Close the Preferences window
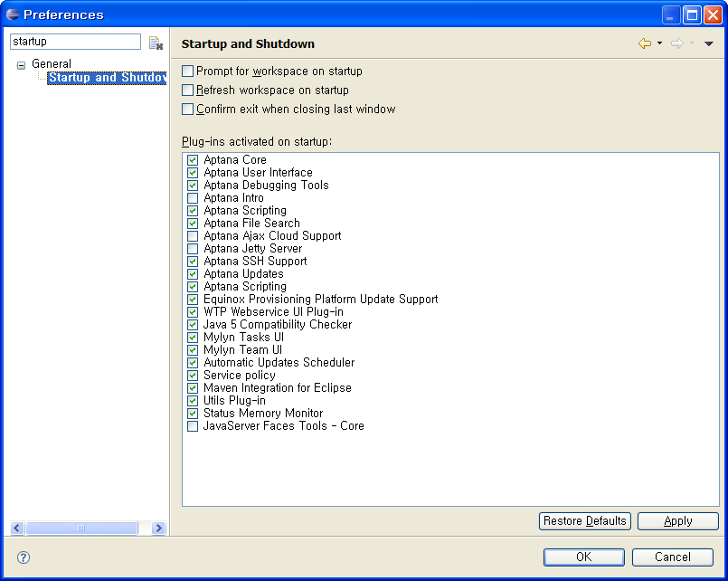Screen dimensions: 728x581 (713, 15)
